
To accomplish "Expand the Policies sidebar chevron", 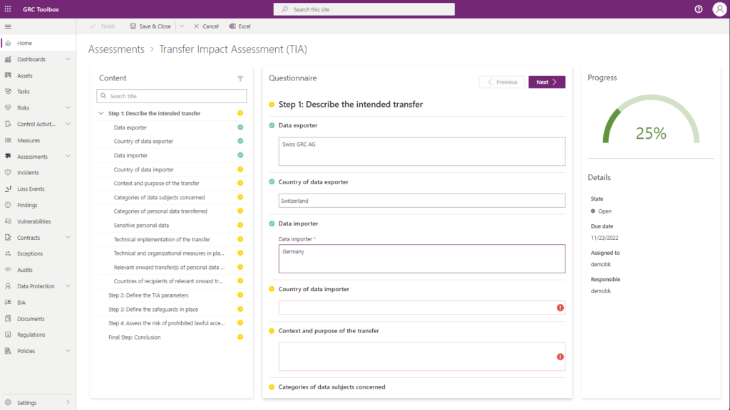I will pos(68,351).
